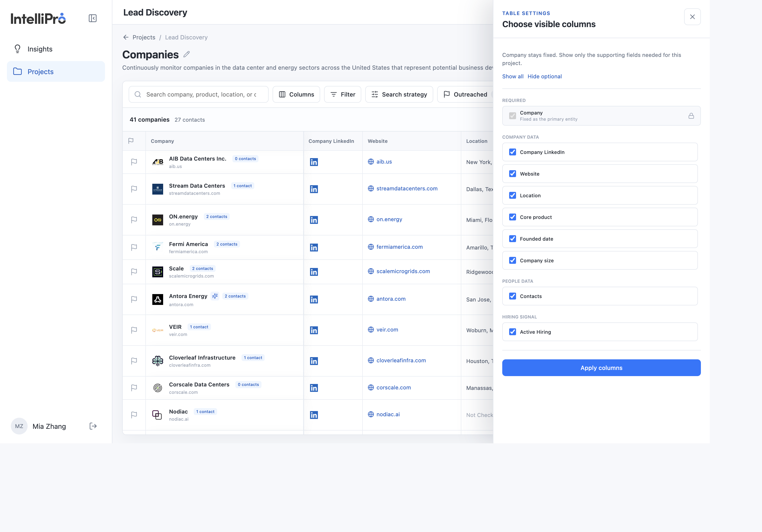Flag the VEIR row
Image resolution: width=762 pixels, height=532 pixels.
pyautogui.click(x=134, y=330)
